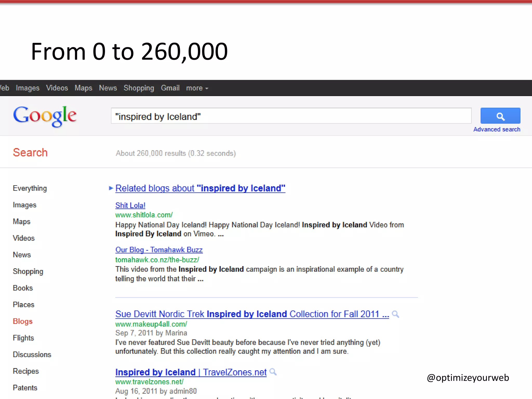Click the blue search magnifier button
Screen dimensions: 532x399
(x=500, y=116)
